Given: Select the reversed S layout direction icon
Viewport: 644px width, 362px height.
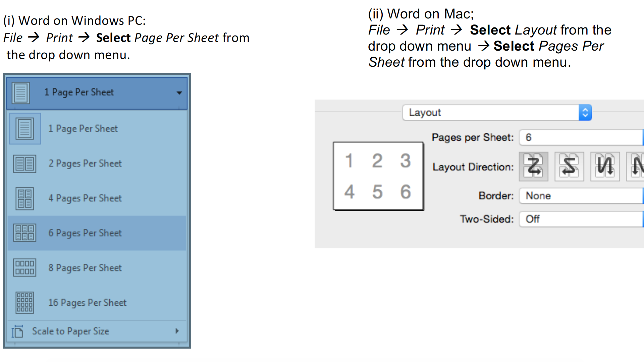Looking at the screenshot, I should [569, 166].
